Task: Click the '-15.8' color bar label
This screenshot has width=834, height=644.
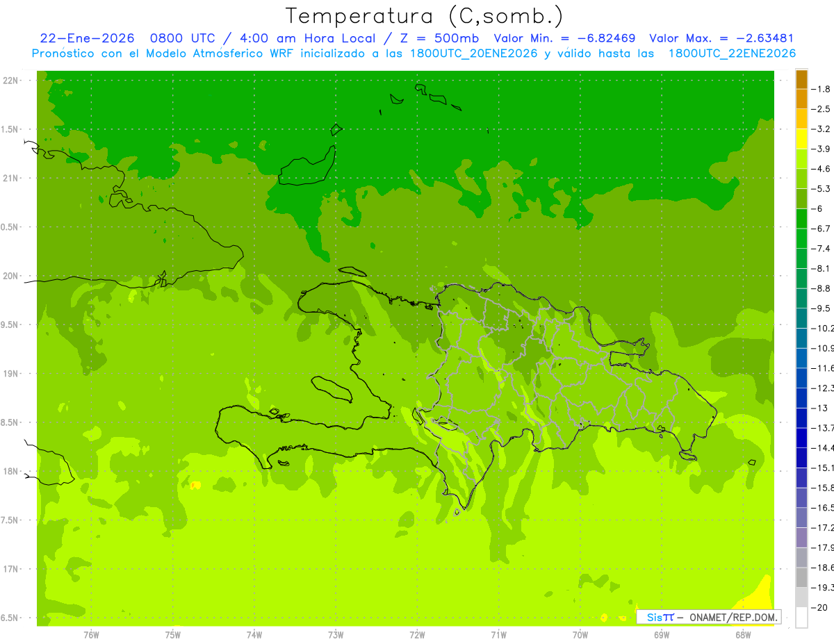Action: [x=823, y=488]
